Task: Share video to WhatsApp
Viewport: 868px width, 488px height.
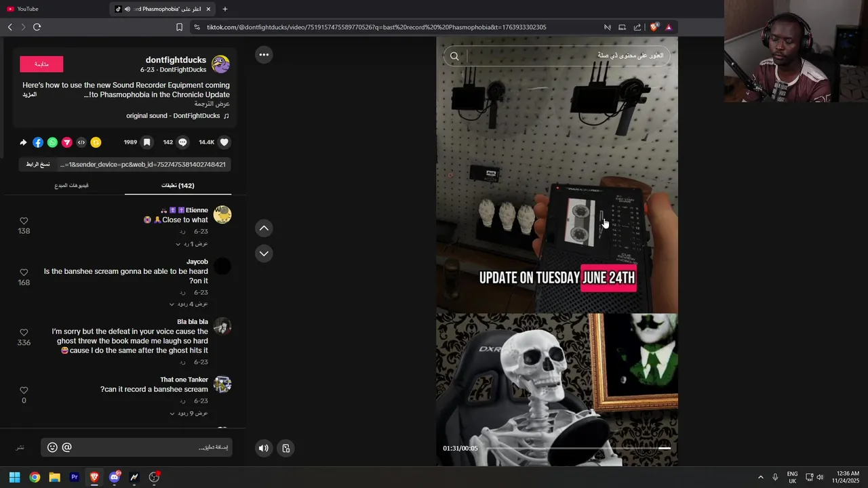Action: pos(52,142)
